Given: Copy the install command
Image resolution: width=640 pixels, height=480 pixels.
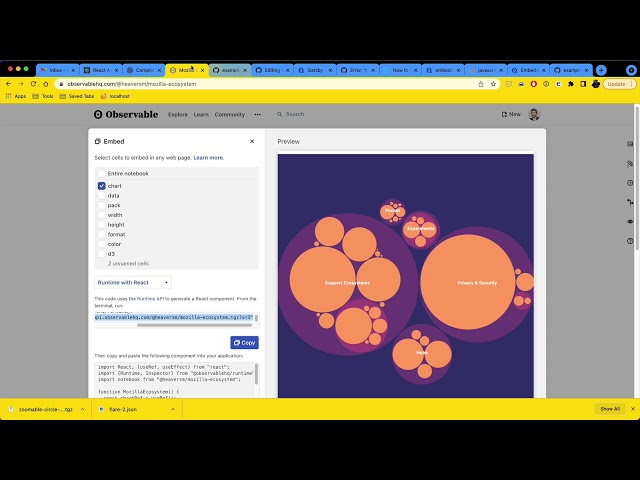Looking at the screenshot, I should 244,342.
